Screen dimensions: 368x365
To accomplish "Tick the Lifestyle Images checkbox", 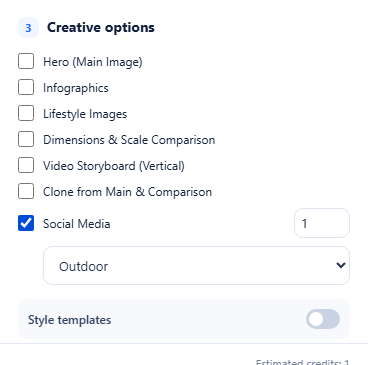I will 26,113.
